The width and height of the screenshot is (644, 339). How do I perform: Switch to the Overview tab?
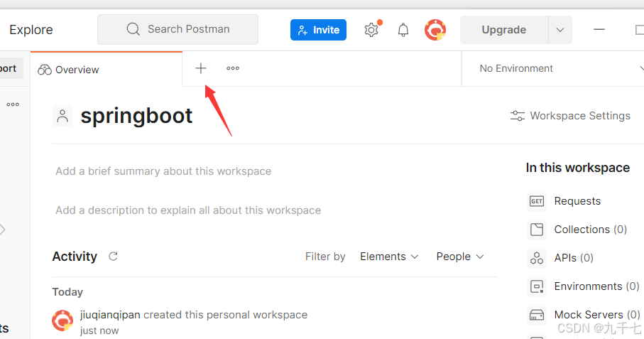coord(107,70)
